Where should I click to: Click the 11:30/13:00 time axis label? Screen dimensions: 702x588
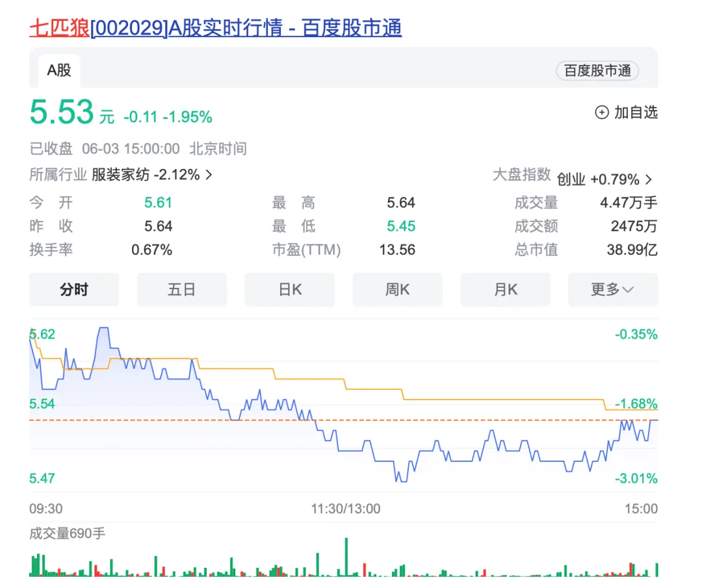click(345, 508)
